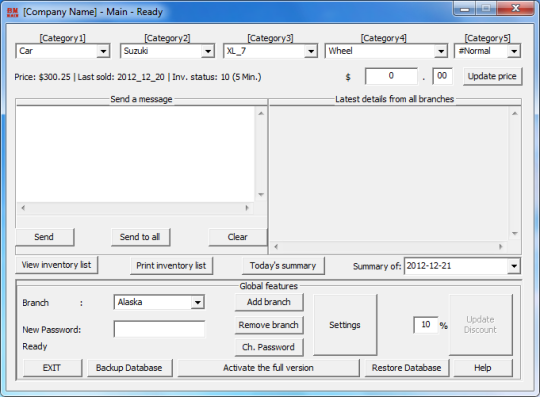Open View inventory list

coord(56,265)
